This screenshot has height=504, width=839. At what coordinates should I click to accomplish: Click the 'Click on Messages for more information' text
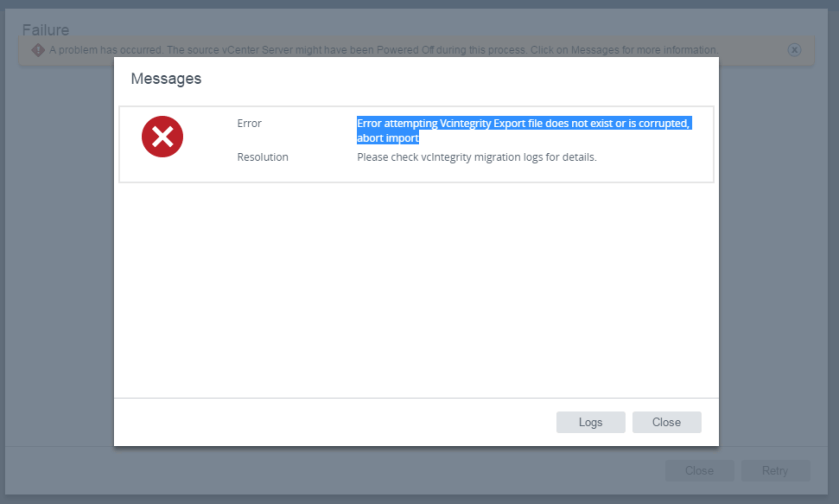click(620, 50)
